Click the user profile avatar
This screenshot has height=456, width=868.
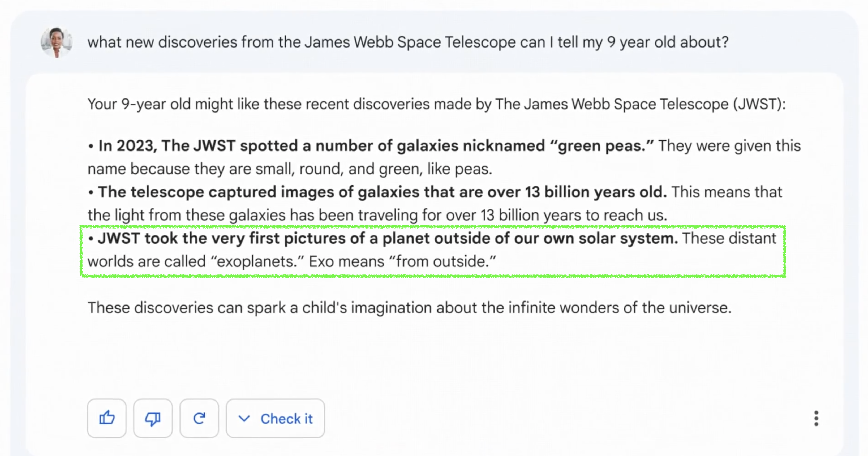point(56,42)
